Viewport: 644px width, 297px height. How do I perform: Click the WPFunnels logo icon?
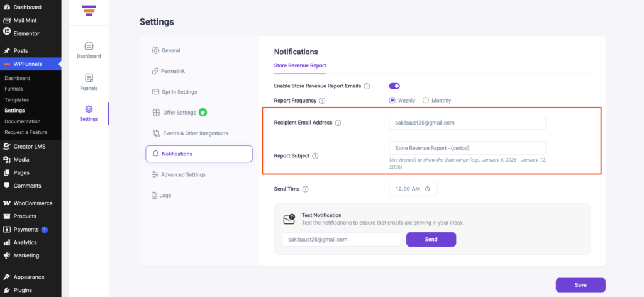pos(89,10)
